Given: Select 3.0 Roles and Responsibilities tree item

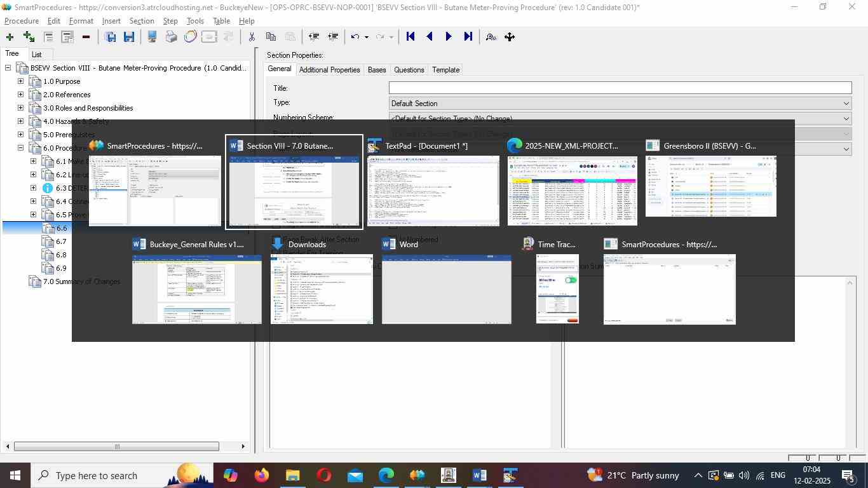Looking at the screenshot, I should click(x=88, y=108).
